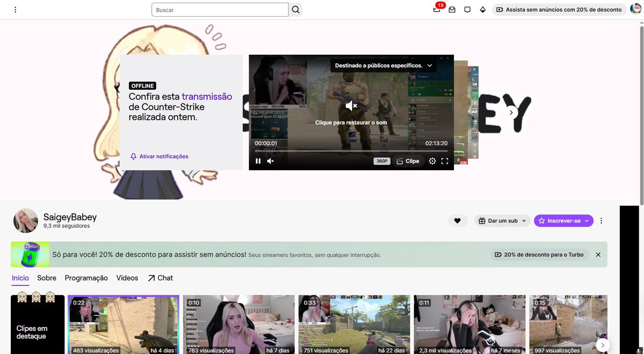Click the 02:13:20 duration text
The width and height of the screenshot is (644, 354).
(x=436, y=143)
